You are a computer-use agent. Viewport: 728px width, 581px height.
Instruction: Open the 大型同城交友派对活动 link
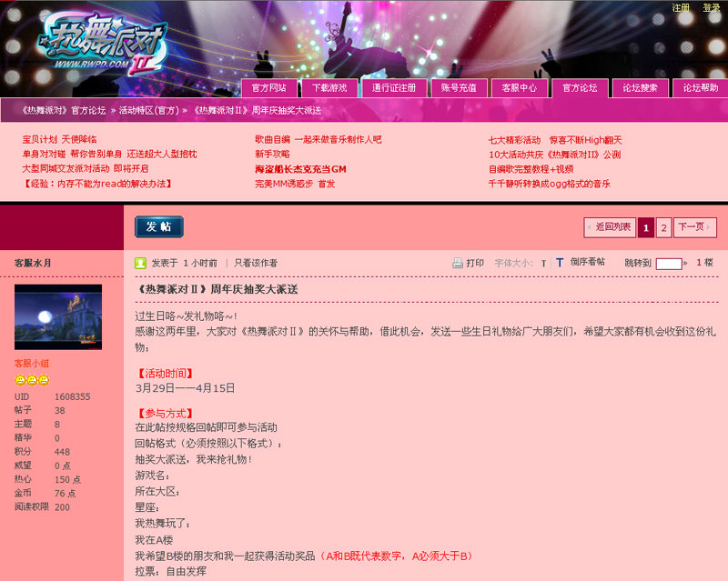[86, 168]
